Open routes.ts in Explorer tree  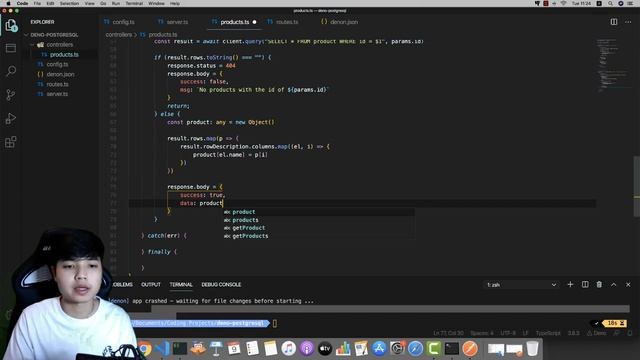tap(57, 84)
